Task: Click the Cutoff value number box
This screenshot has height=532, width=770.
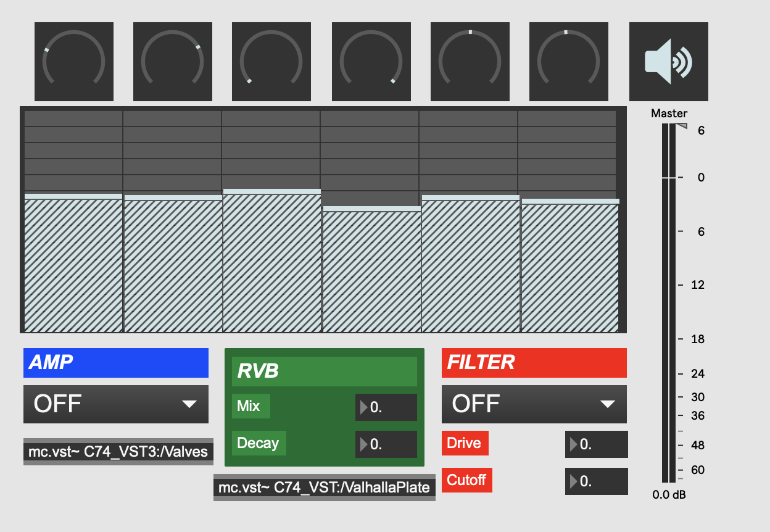Action: [x=596, y=481]
